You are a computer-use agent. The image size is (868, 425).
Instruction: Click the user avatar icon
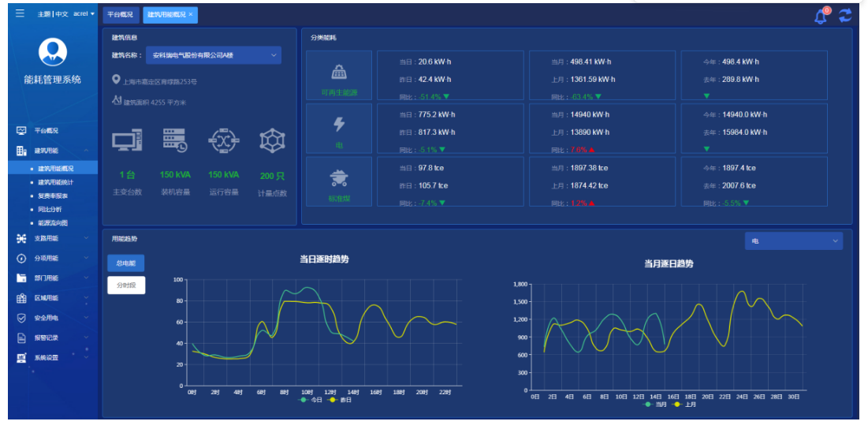tap(53, 52)
